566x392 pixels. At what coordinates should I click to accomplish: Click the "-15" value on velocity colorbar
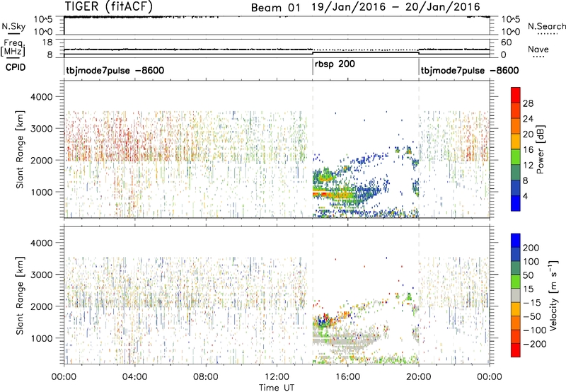click(532, 303)
